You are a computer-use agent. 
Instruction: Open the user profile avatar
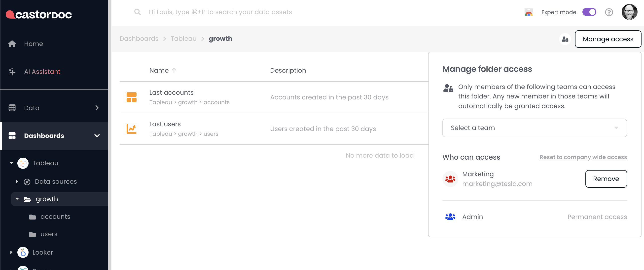click(629, 12)
